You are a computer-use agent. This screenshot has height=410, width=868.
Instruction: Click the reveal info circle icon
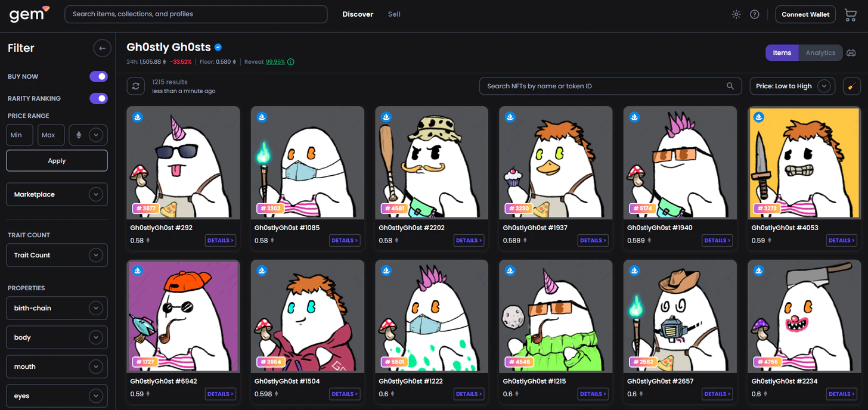(x=290, y=62)
